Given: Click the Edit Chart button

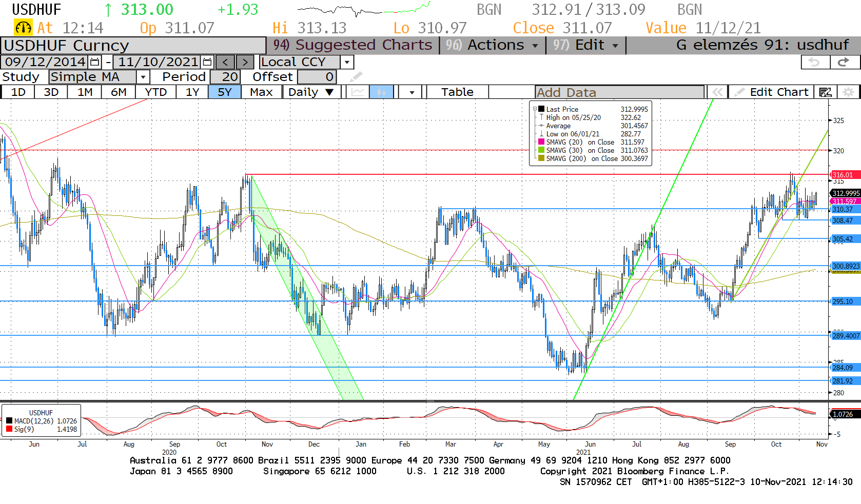Looking at the screenshot, I should (771, 92).
